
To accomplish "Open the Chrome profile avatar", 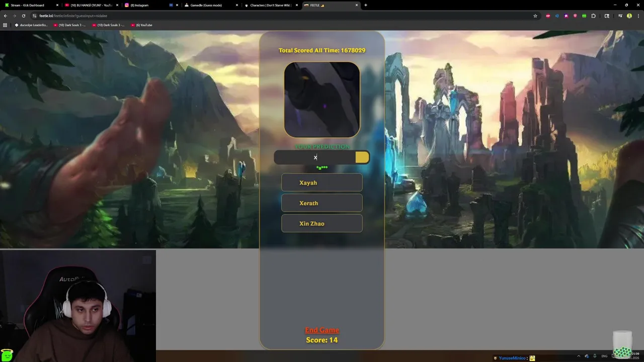I will coord(629,16).
